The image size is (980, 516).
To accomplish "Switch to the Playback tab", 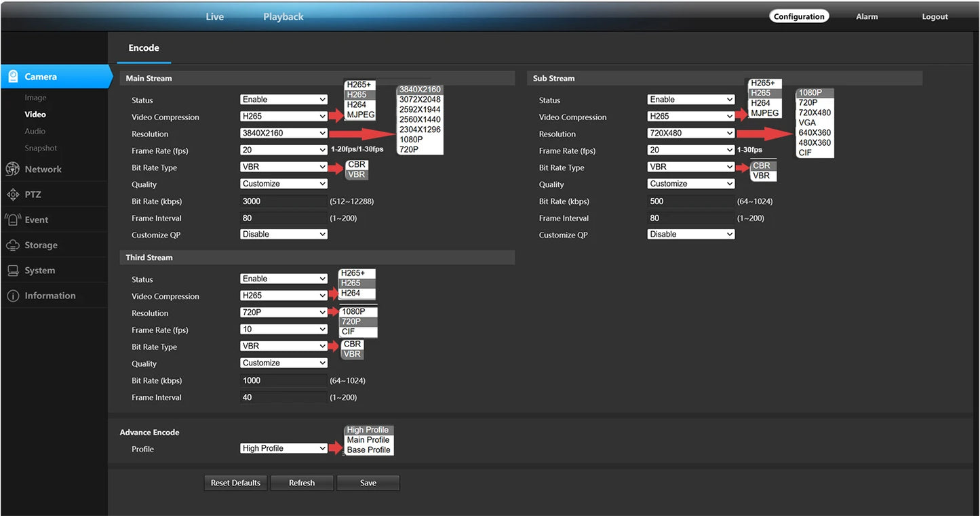I will pos(283,17).
